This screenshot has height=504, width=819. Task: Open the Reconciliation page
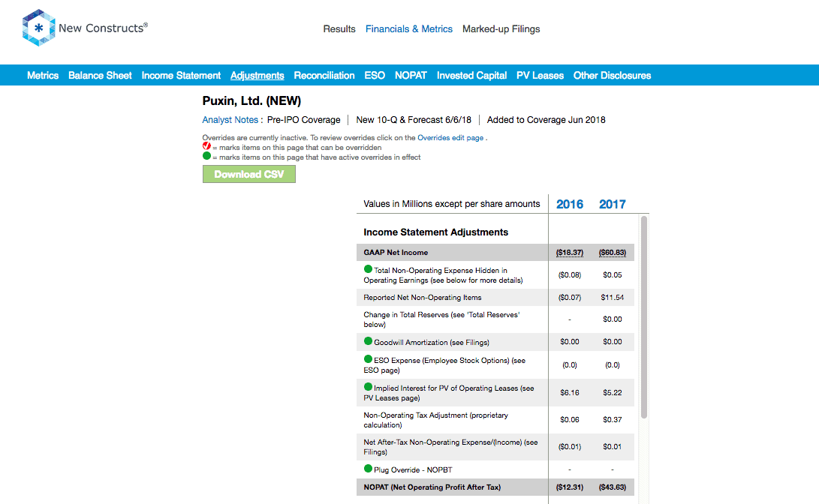click(324, 76)
